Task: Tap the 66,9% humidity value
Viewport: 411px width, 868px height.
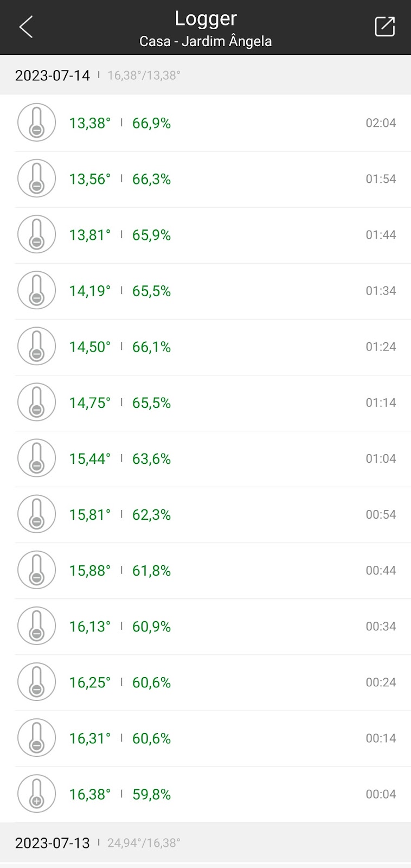Action: click(x=151, y=123)
